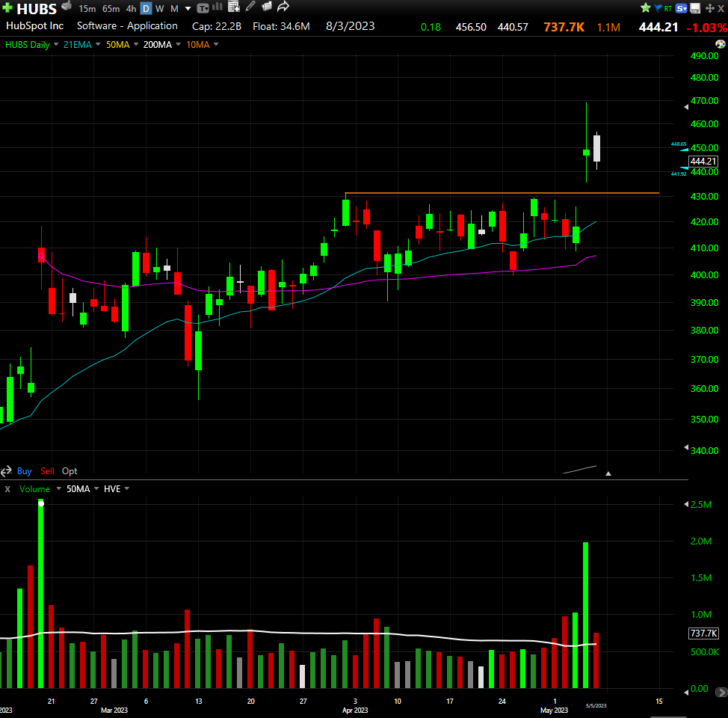728x718 pixels.
Task: Expand the 10MA indicator dropdown arrow
Action: tap(216, 45)
